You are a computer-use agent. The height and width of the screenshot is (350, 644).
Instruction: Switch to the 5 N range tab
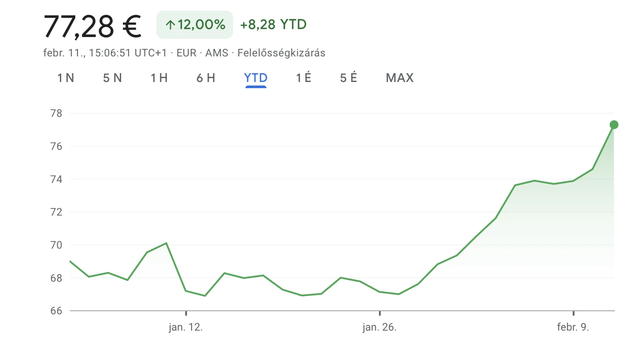tap(112, 78)
